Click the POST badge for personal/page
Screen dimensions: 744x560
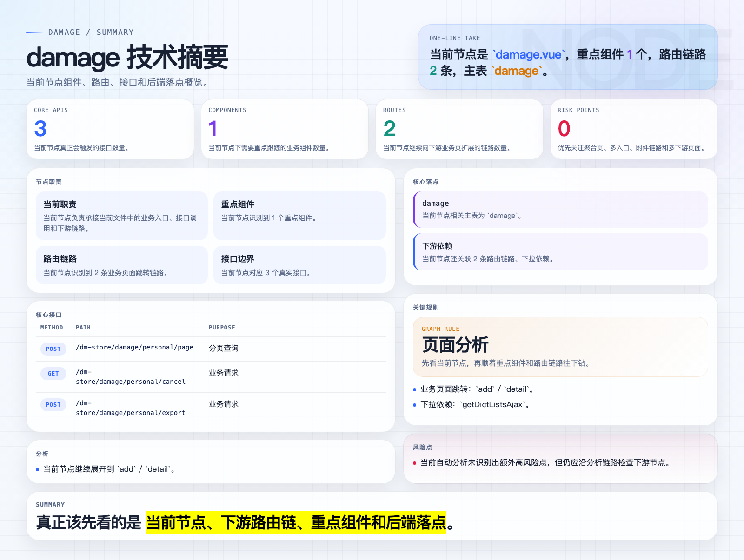(53, 349)
